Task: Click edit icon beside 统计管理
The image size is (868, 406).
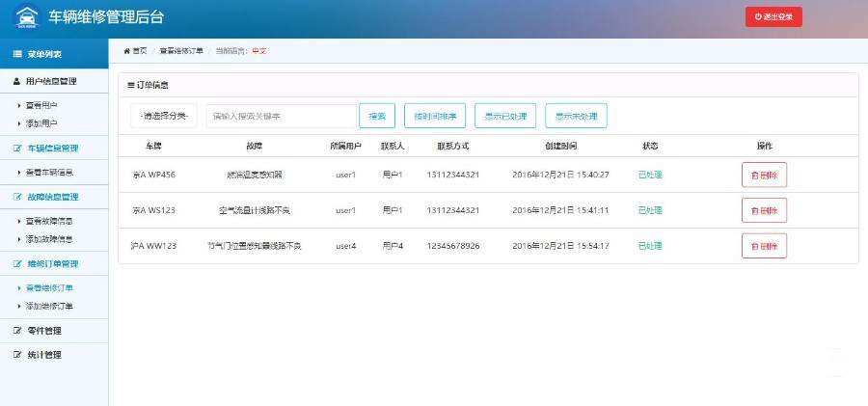Action: tap(17, 355)
